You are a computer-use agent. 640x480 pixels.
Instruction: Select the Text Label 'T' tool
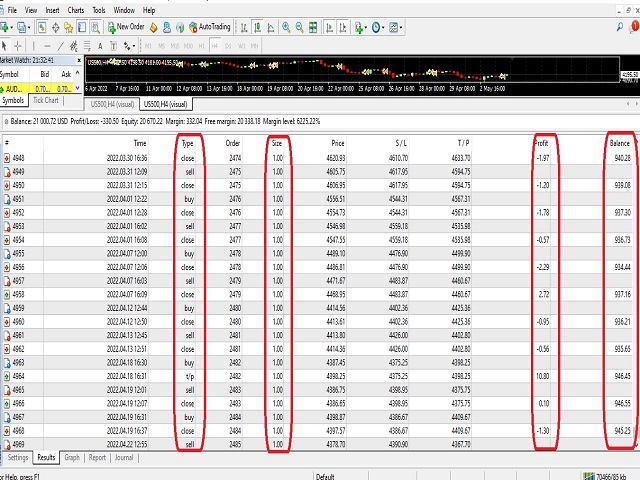point(114,46)
